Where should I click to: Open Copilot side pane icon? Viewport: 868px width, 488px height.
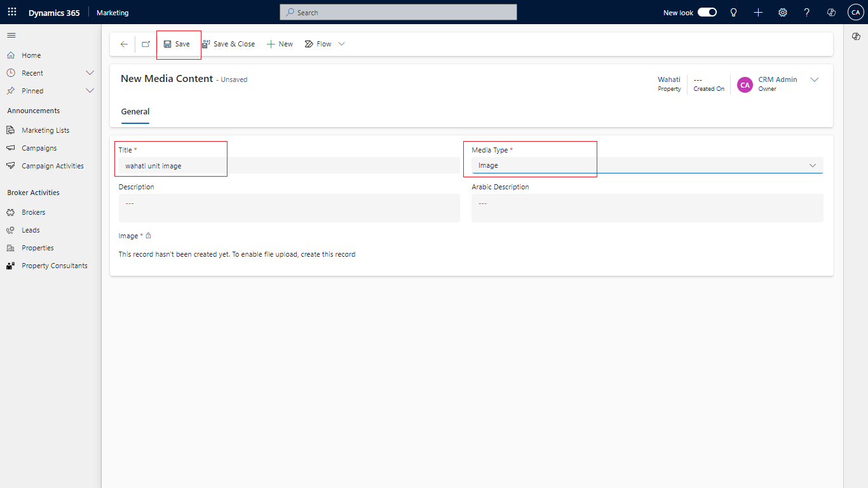point(856,37)
